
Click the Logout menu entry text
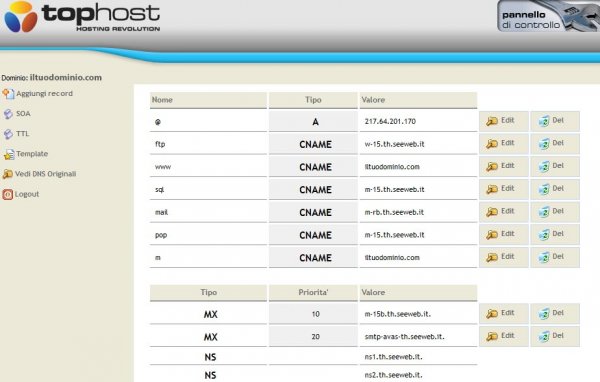[27, 194]
